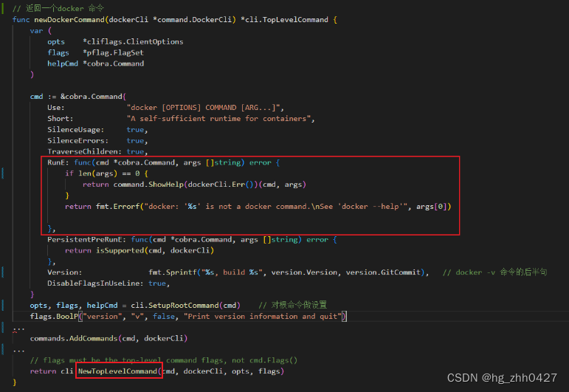569x392 pixels.
Task: Select the "version" string in BoolP
Action: 101,317
